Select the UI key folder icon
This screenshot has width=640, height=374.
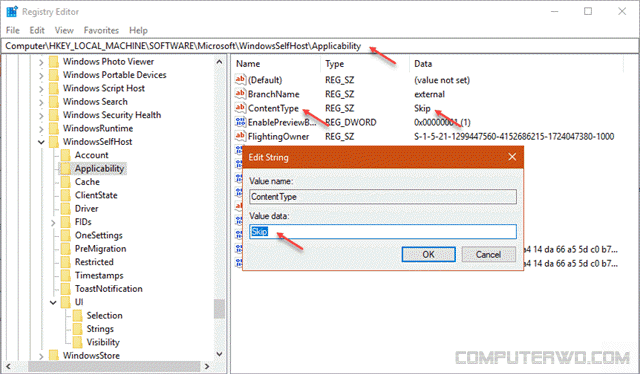(66, 303)
